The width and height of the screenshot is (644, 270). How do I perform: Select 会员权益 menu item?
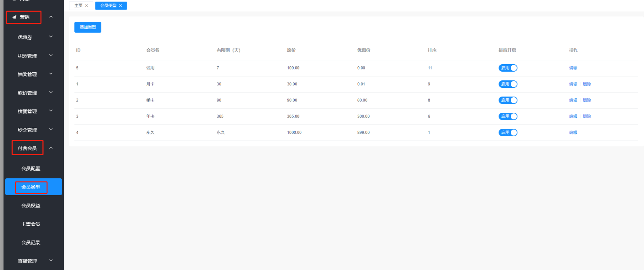click(31, 206)
